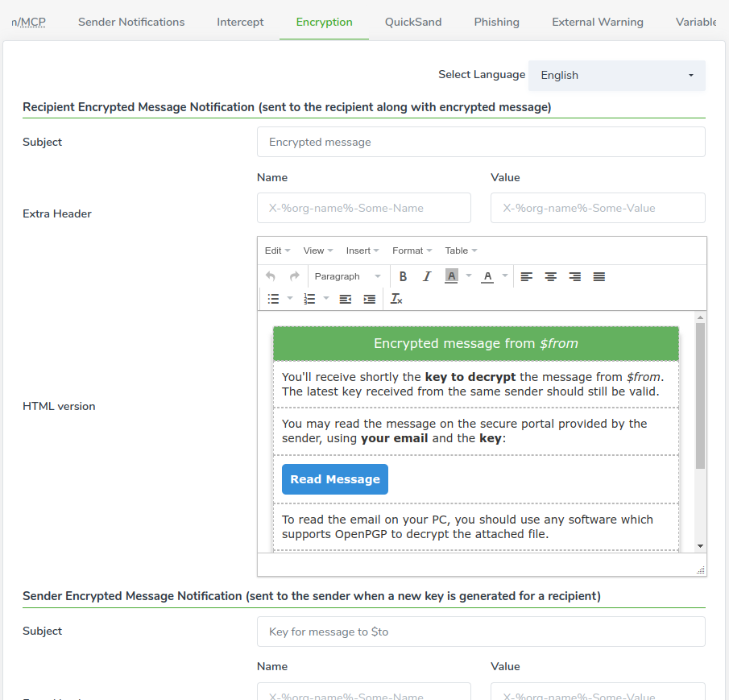The height and width of the screenshot is (700, 729).
Task: Undo last edit in HTML editor
Action: pos(270,276)
